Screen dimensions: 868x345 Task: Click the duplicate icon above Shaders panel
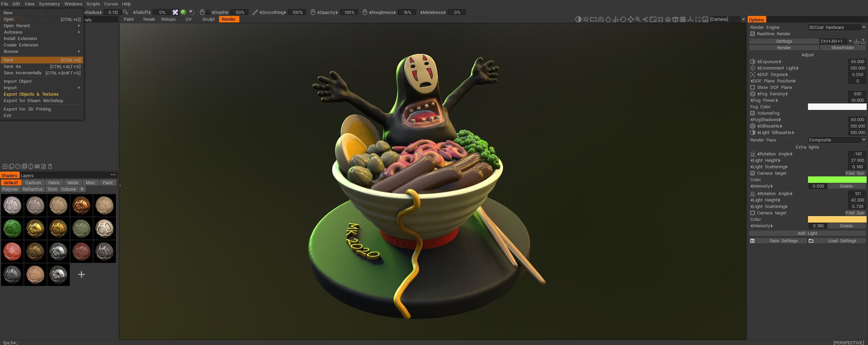click(11, 166)
